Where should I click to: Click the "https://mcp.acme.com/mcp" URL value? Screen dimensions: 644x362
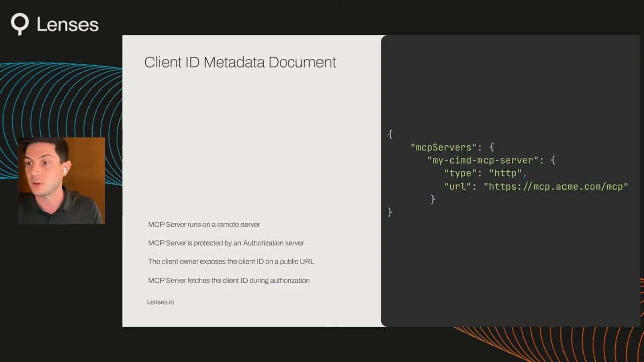pos(556,187)
